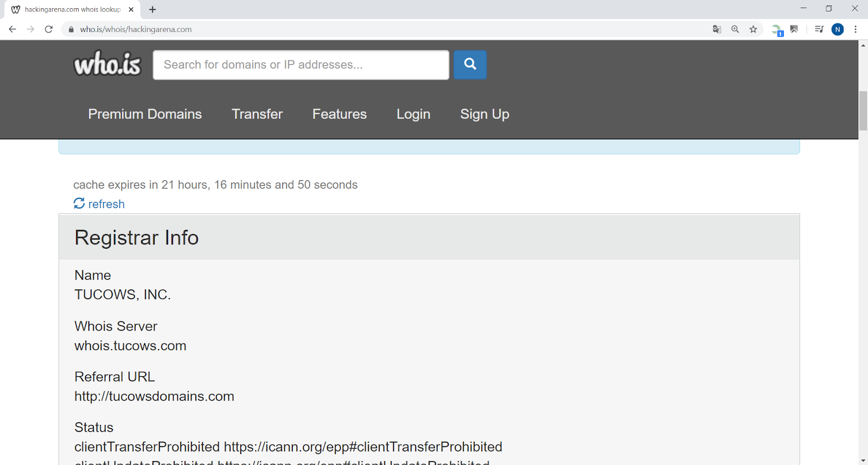This screenshot has width=868, height=465.
Task: Click the text 'whois.tucows.com'
Action: (x=130, y=346)
